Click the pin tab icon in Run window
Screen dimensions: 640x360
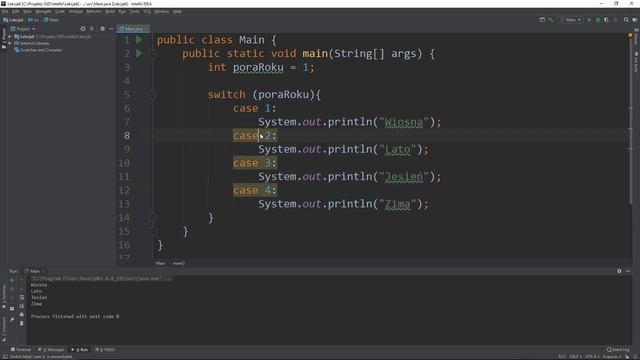12,320
